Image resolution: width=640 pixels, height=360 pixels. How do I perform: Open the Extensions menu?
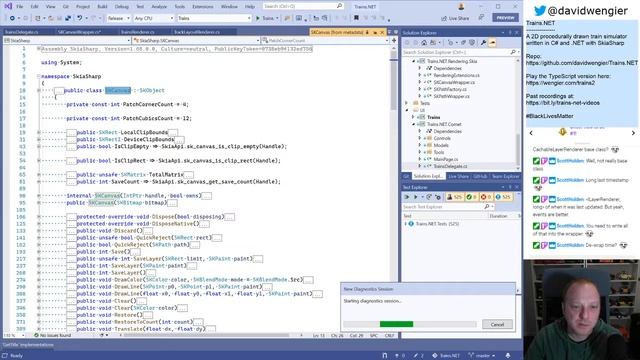coord(202,7)
